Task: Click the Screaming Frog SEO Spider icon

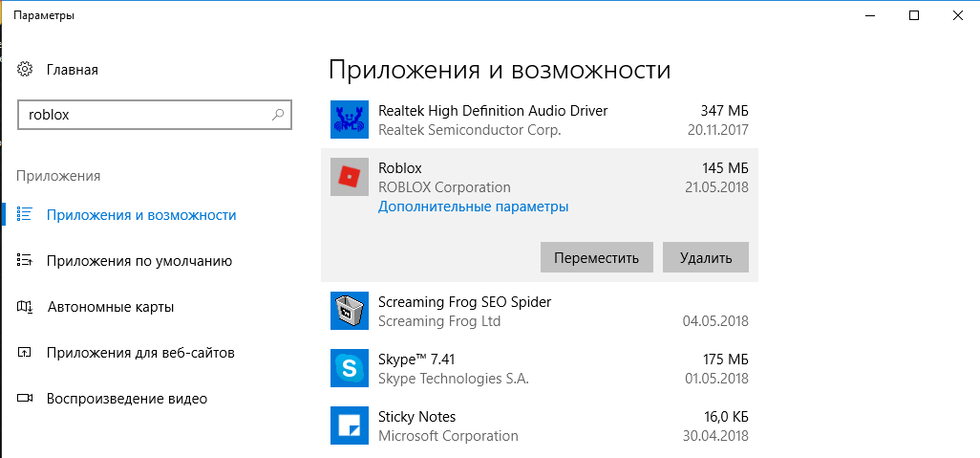Action: (x=349, y=311)
